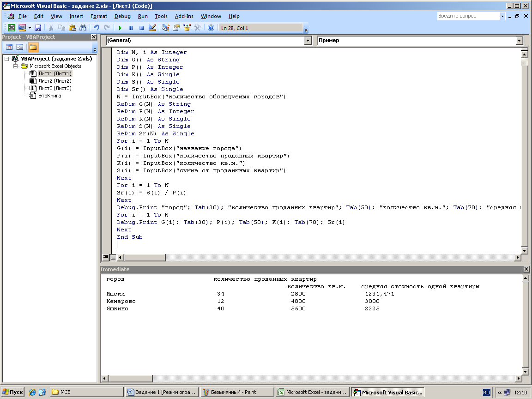Collapse the Microsoft Excel Objects folder

click(x=15, y=66)
